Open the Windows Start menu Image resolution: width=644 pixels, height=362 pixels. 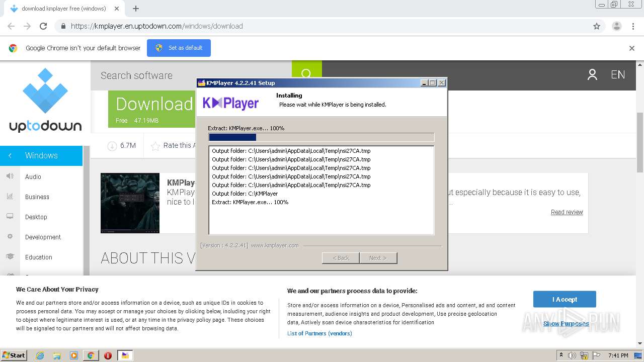(14, 355)
